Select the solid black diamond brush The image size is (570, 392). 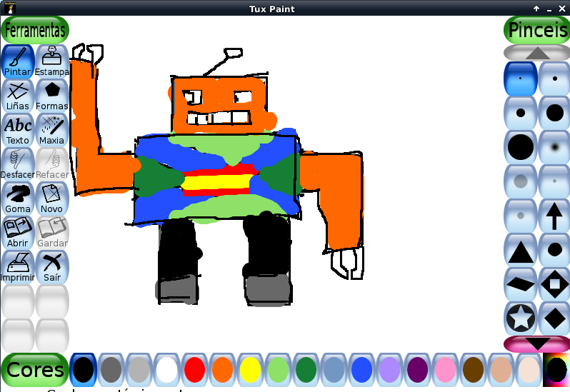(x=554, y=318)
